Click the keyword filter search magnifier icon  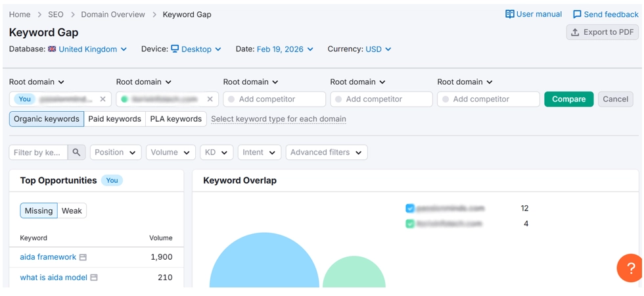(76, 152)
